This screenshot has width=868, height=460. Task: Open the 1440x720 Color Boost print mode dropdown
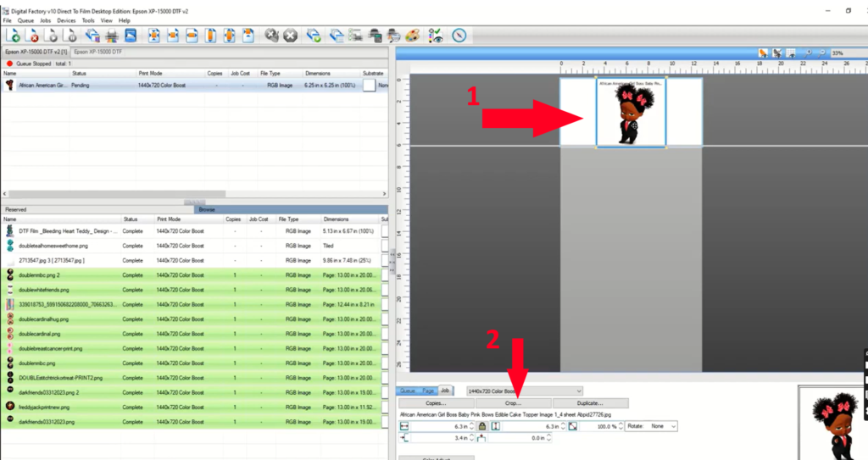524,391
